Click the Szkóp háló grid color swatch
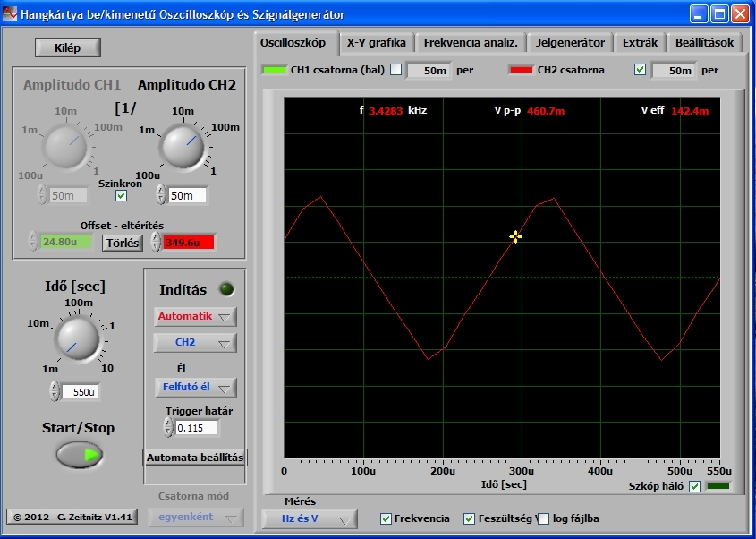Viewport: 756px width, 539px height. point(718,486)
